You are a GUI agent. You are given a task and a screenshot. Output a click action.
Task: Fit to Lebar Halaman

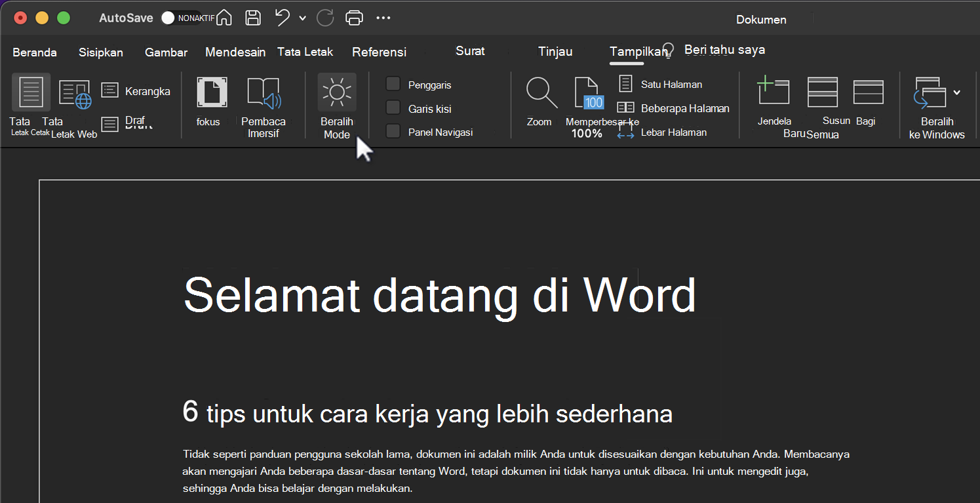tap(662, 132)
